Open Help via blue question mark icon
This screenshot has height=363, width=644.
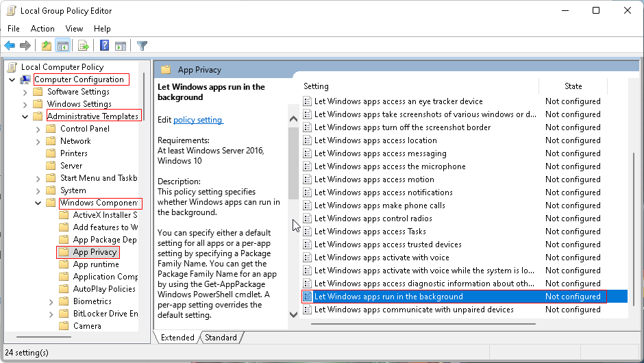pos(105,45)
